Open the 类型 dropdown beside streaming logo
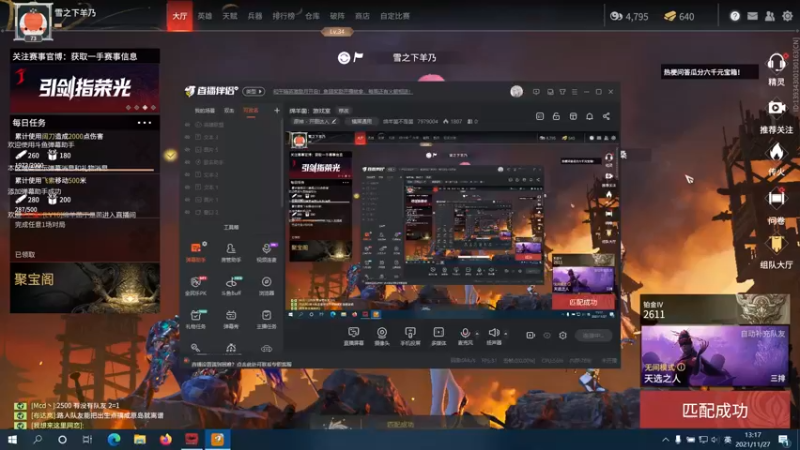 (254, 91)
